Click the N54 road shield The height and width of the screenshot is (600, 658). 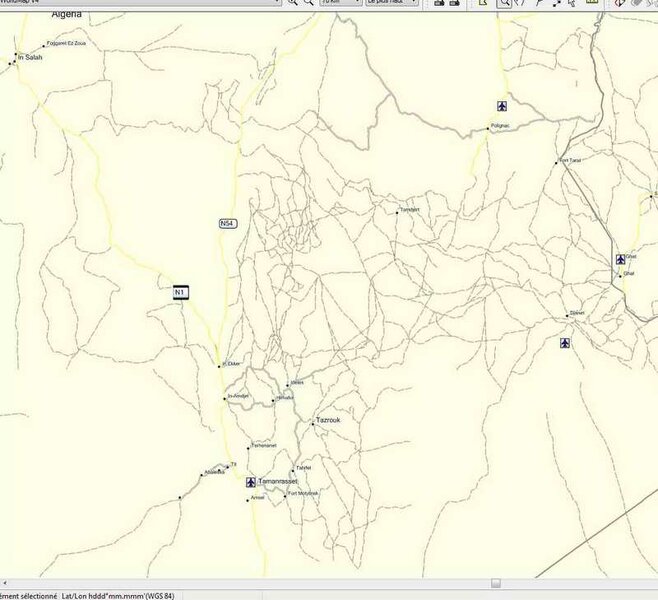[228, 224]
